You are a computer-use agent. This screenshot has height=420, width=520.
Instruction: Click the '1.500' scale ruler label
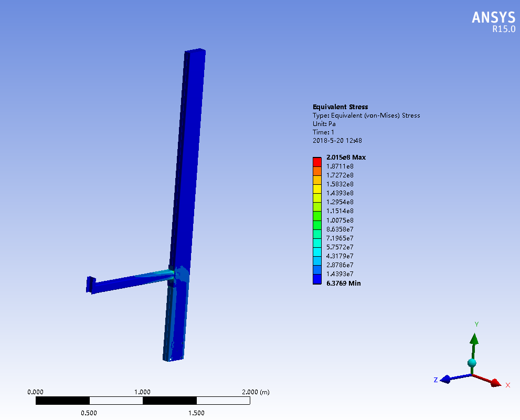click(x=196, y=413)
